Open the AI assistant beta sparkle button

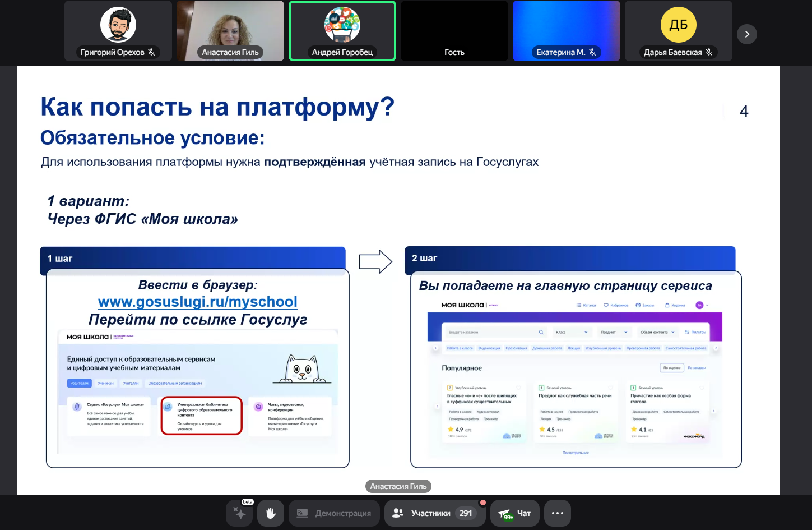(240, 513)
